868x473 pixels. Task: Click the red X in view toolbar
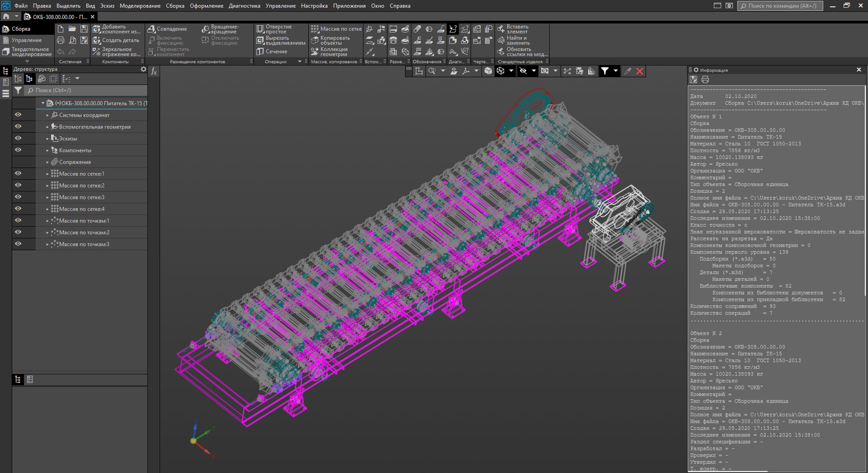click(x=640, y=71)
